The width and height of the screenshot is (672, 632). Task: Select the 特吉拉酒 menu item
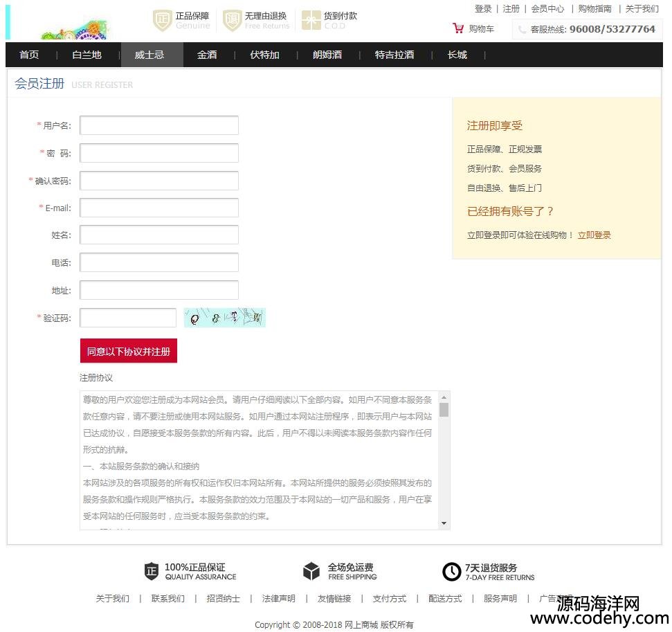click(394, 55)
